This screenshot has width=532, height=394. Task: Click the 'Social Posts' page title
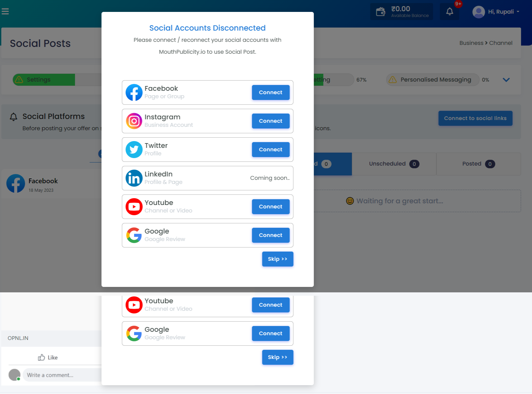click(x=40, y=44)
